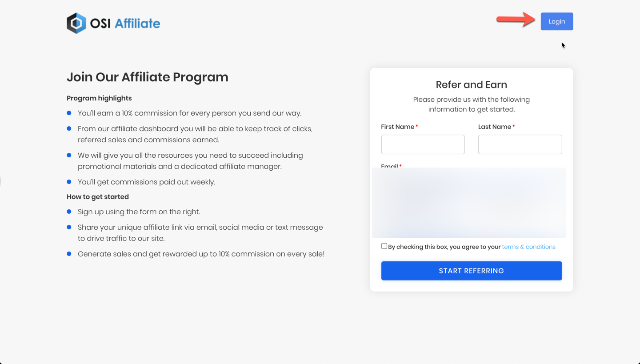Click inside the First Name input field
The width and height of the screenshot is (640, 364).
423,144
